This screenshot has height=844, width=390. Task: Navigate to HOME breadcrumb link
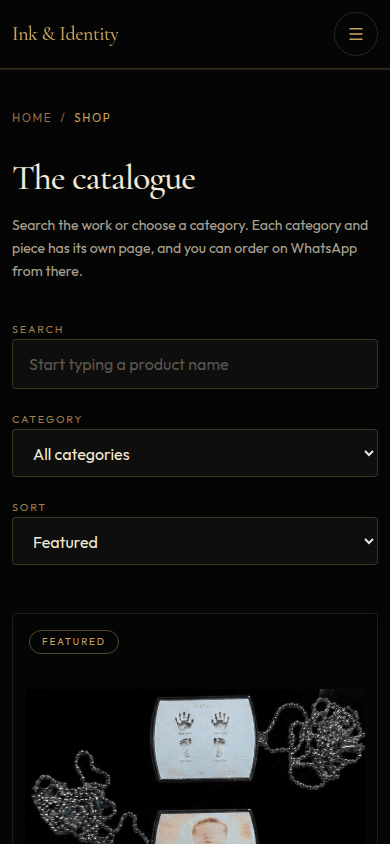tap(32, 117)
